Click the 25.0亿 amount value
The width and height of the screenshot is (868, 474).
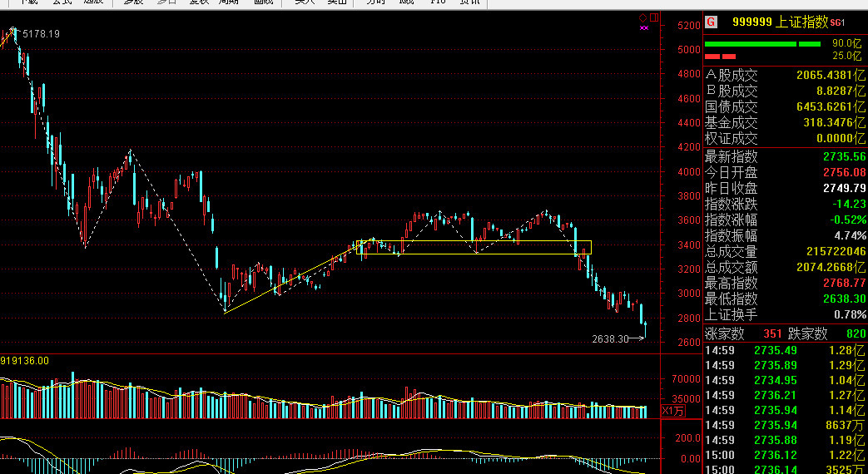coord(846,56)
